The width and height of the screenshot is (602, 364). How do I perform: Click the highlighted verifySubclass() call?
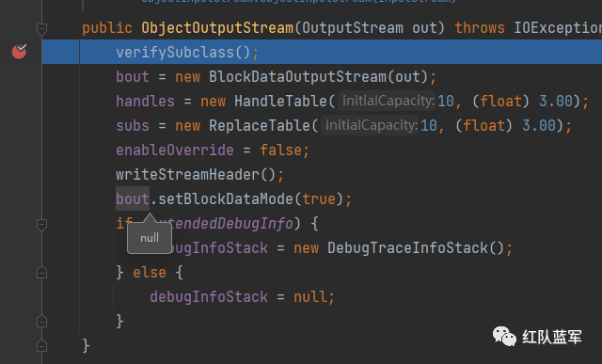pos(182,53)
